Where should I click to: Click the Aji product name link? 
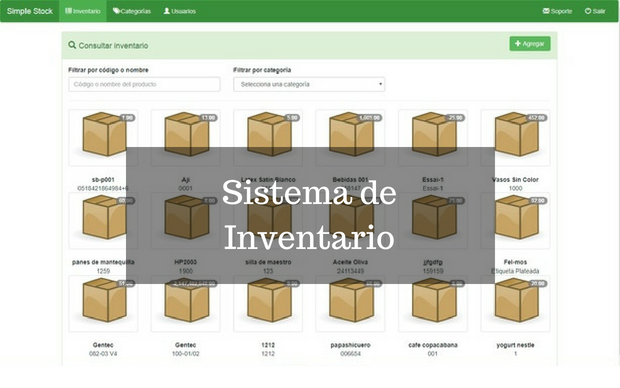(185, 180)
